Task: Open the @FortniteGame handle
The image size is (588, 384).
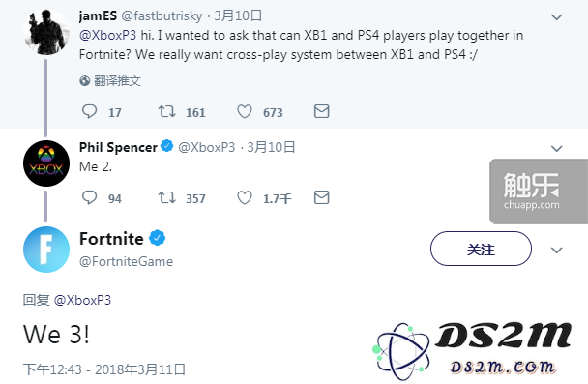Action: point(126,261)
